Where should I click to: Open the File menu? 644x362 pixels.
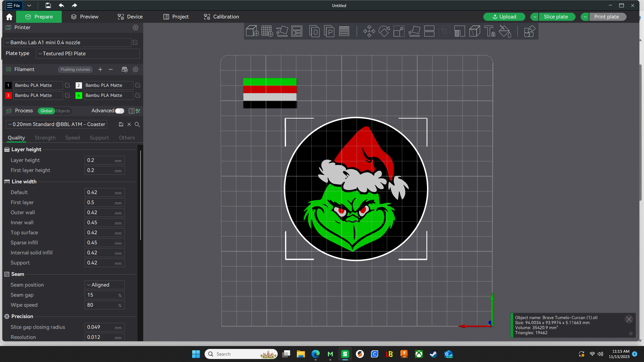(x=14, y=5)
